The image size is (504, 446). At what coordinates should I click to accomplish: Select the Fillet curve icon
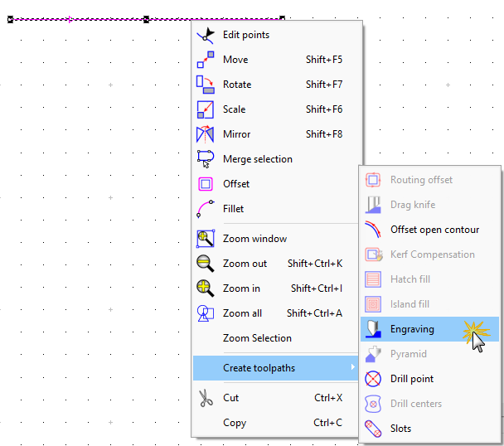point(205,209)
